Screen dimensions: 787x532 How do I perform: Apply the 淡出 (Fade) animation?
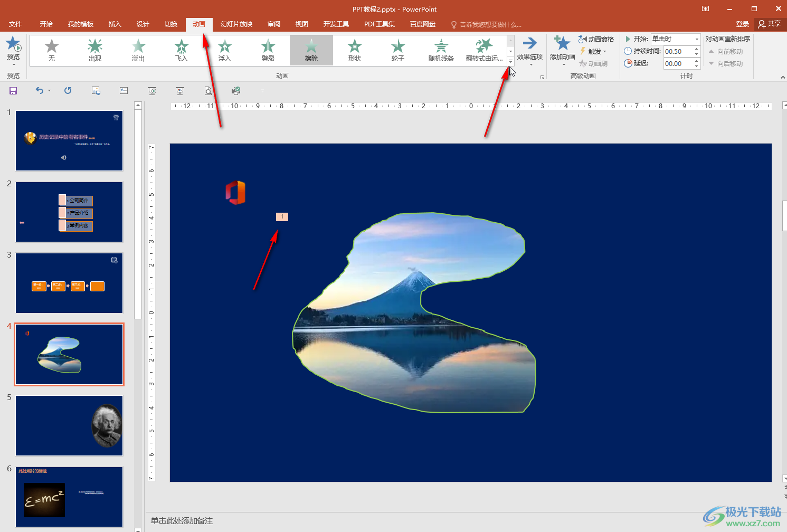(138, 51)
